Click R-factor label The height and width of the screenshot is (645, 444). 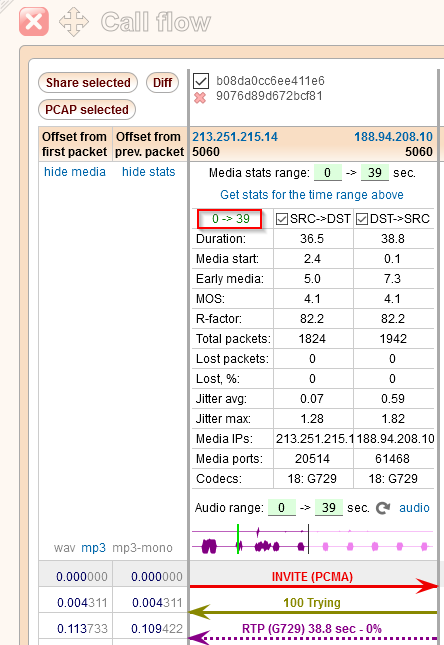click(x=219, y=319)
